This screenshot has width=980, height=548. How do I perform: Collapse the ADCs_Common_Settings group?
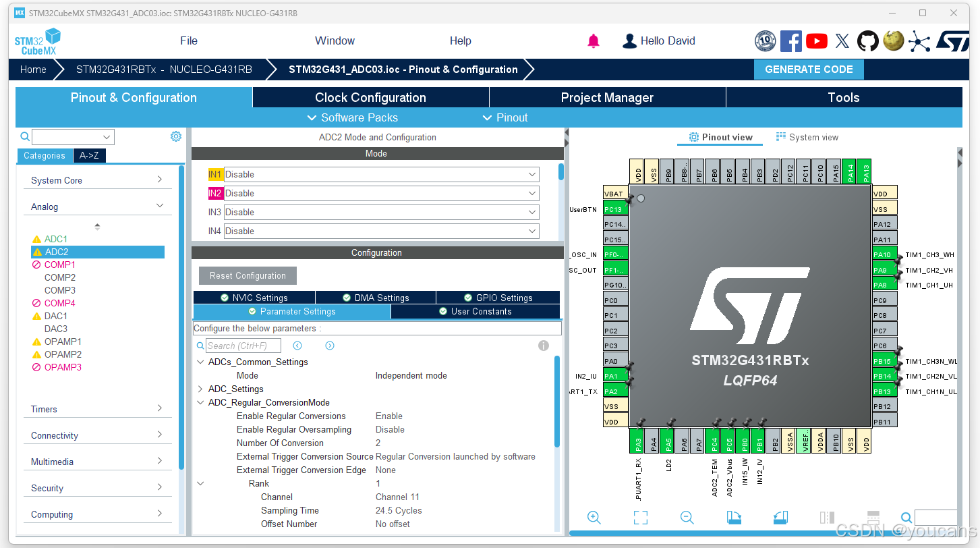coord(200,362)
